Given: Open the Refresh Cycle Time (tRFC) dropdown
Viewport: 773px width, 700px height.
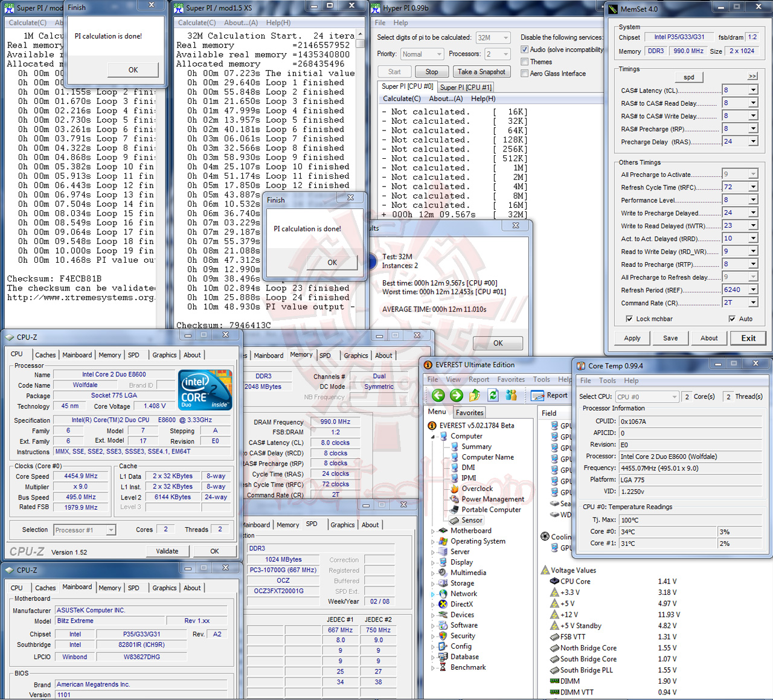Looking at the screenshot, I should (x=753, y=187).
